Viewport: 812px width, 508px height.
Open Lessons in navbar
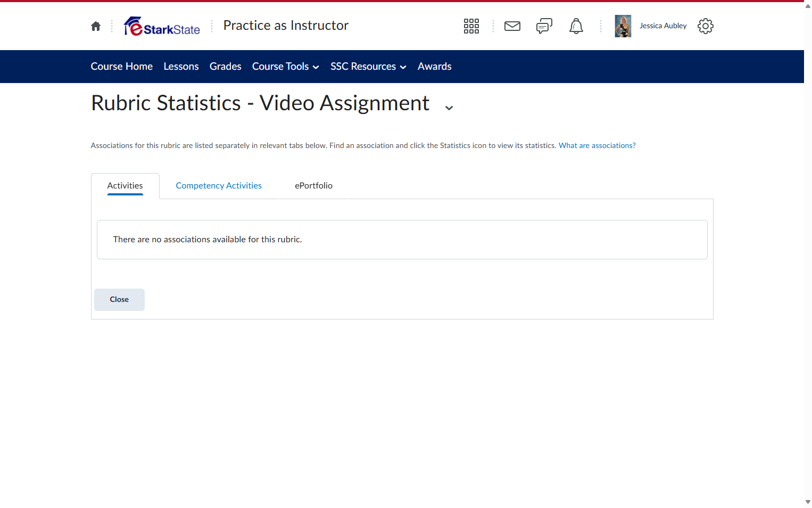(181, 67)
